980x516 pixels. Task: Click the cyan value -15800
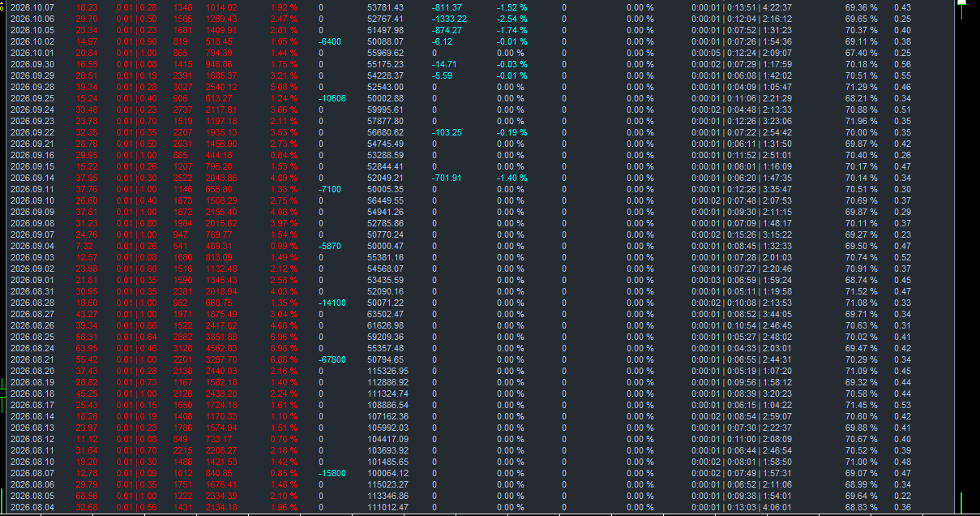click(x=332, y=473)
